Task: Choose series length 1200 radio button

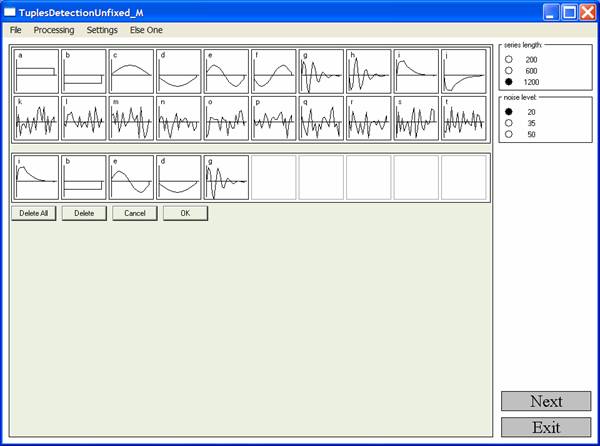Action: 509,82
